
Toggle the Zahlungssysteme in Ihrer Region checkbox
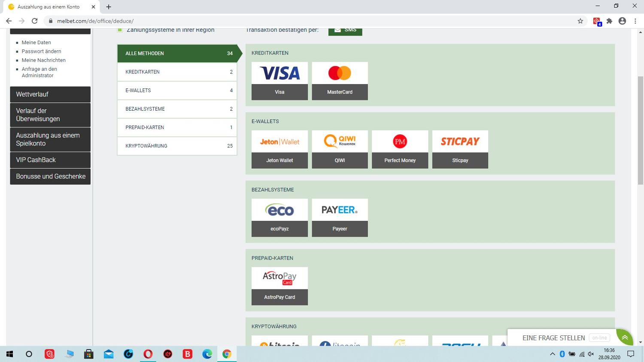coord(120,30)
